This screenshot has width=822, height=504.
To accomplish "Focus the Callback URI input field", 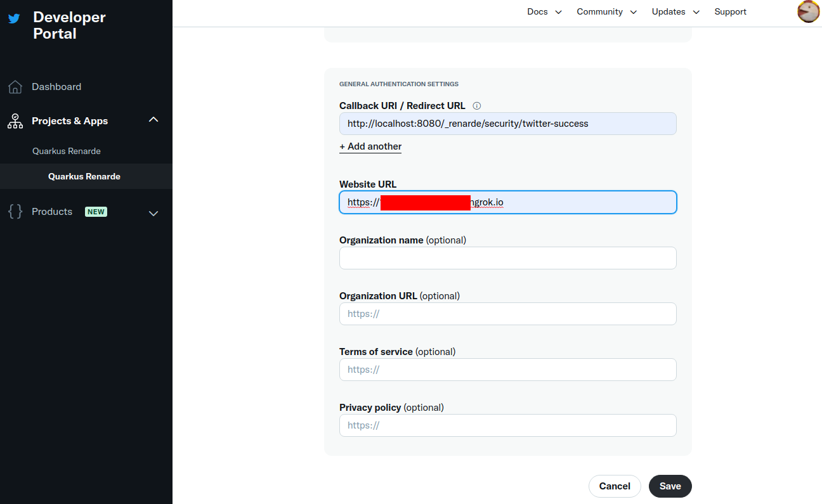I will [507, 124].
